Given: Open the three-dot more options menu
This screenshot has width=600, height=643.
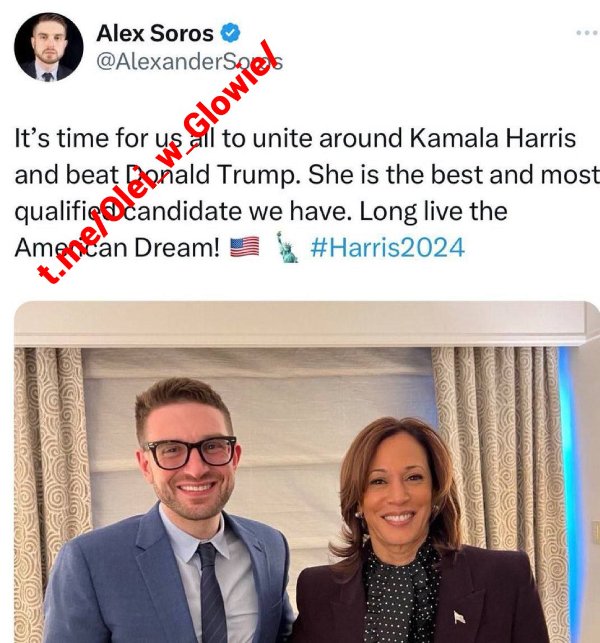Looking at the screenshot, I should click(x=586, y=33).
